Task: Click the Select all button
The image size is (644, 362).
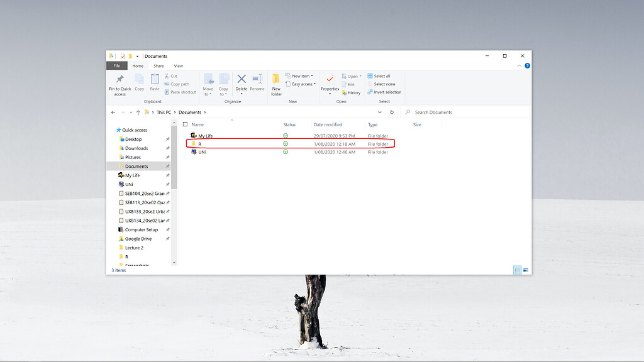Action: click(381, 76)
